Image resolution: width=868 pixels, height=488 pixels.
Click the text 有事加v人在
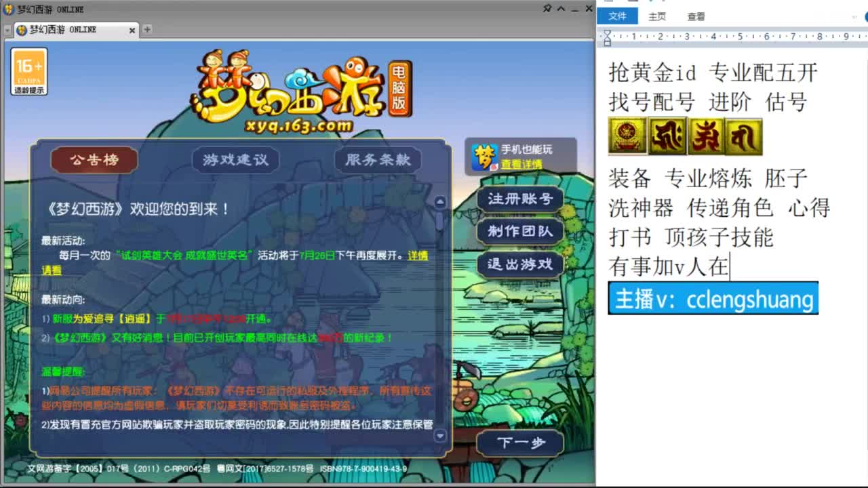(669, 266)
